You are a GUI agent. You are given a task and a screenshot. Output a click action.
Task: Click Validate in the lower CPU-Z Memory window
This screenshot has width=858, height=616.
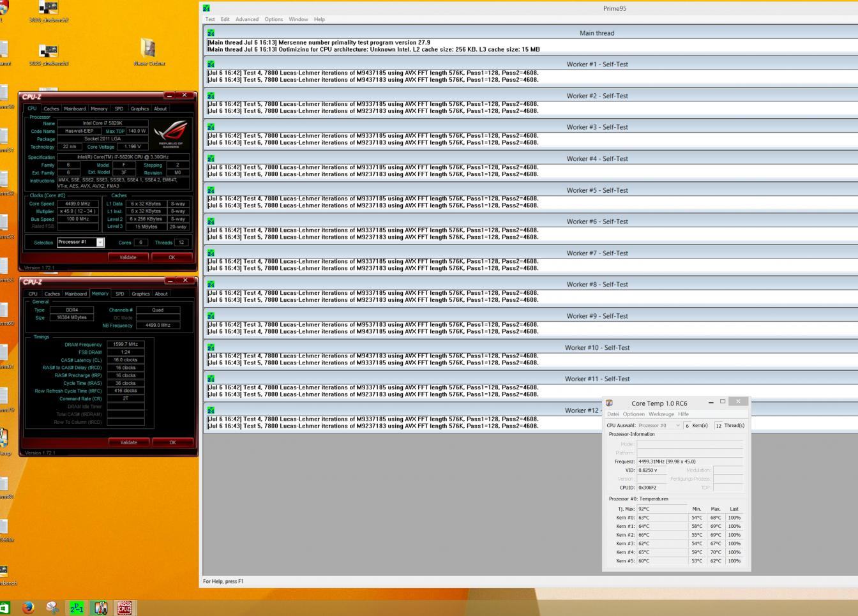[128, 442]
